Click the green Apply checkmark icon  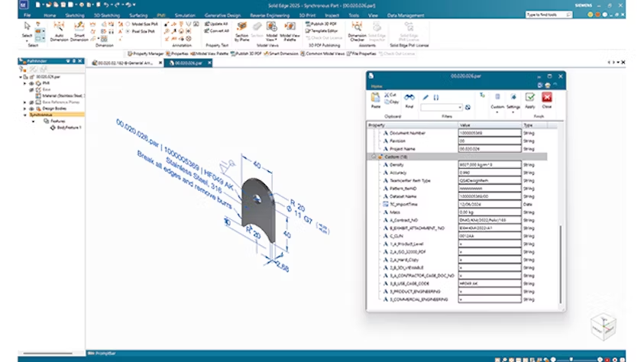(530, 99)
